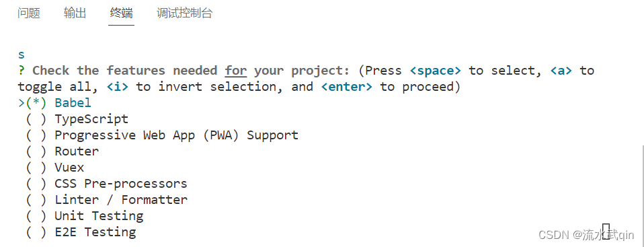Toggle the Progressive Web App checkbox

[36, 135]
